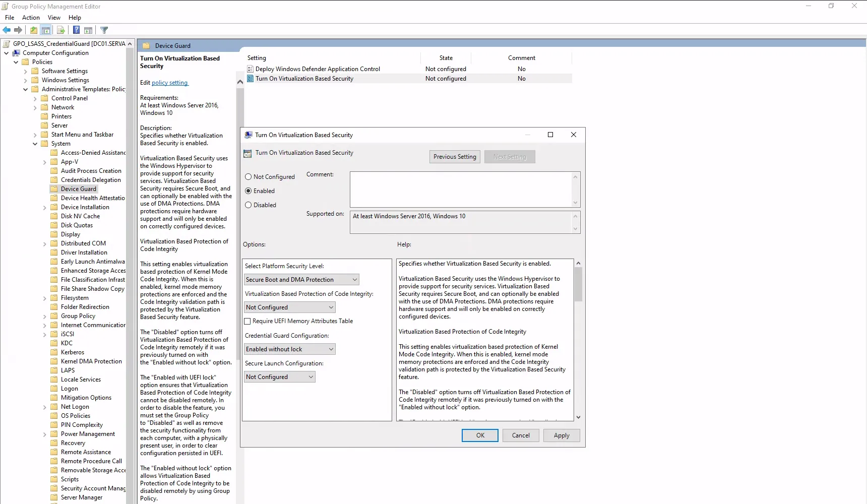
Task: Select the Mitigation Options tree item
Action: tap(86, 398)
